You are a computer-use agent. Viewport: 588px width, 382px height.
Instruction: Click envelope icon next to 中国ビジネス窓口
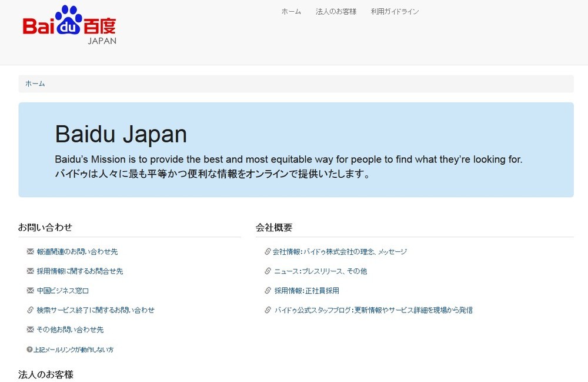[x=31, y=290]
